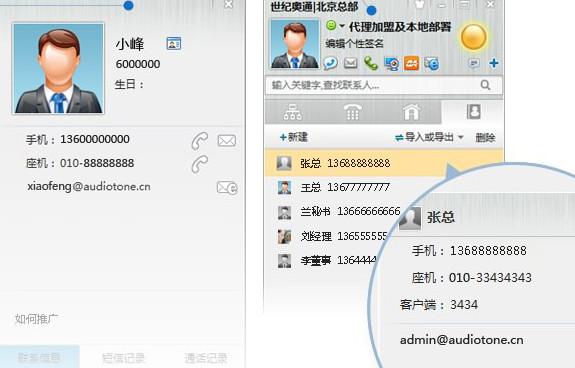
Task: Click the user avatar in main window
Action: 294,44
